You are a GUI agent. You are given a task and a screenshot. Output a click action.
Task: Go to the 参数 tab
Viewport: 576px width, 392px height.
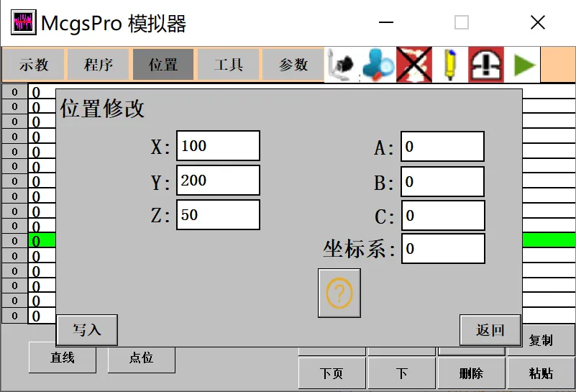coord(293,65)
